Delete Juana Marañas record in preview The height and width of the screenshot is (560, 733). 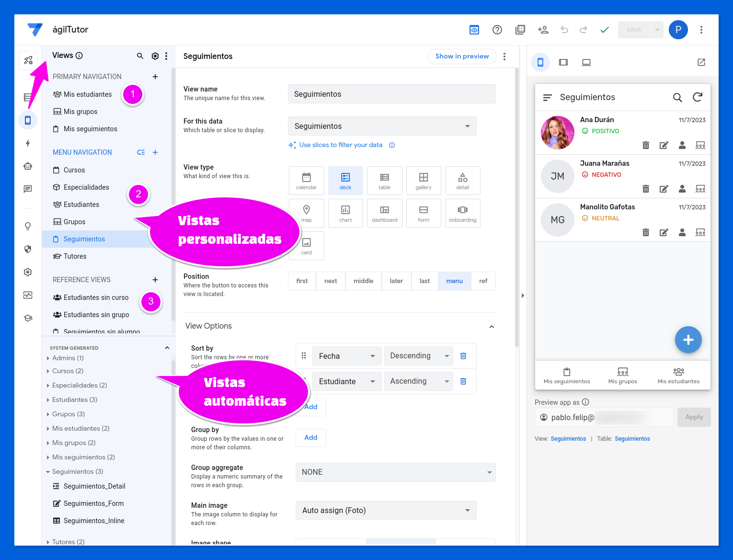coord(646,189)
